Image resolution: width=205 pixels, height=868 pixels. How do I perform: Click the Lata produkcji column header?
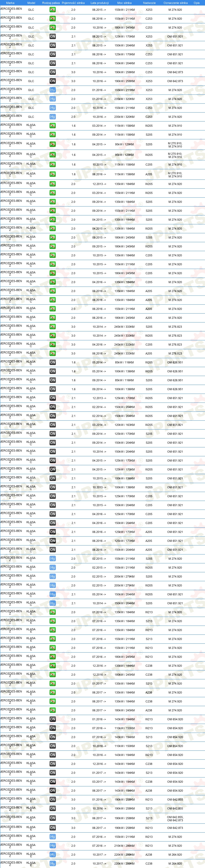coord(99,3)
